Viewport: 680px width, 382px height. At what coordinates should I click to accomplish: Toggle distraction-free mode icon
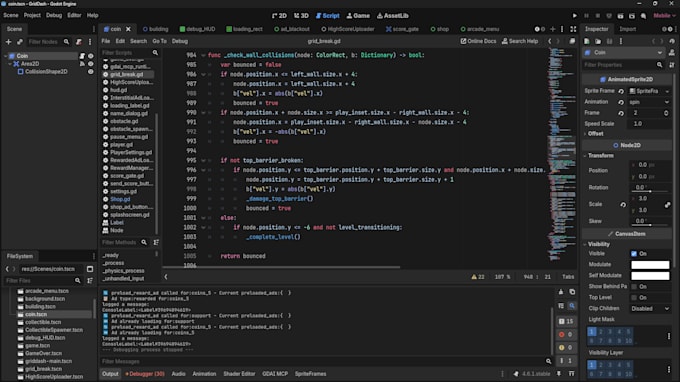pyautogui.click(x=573, y=29)
